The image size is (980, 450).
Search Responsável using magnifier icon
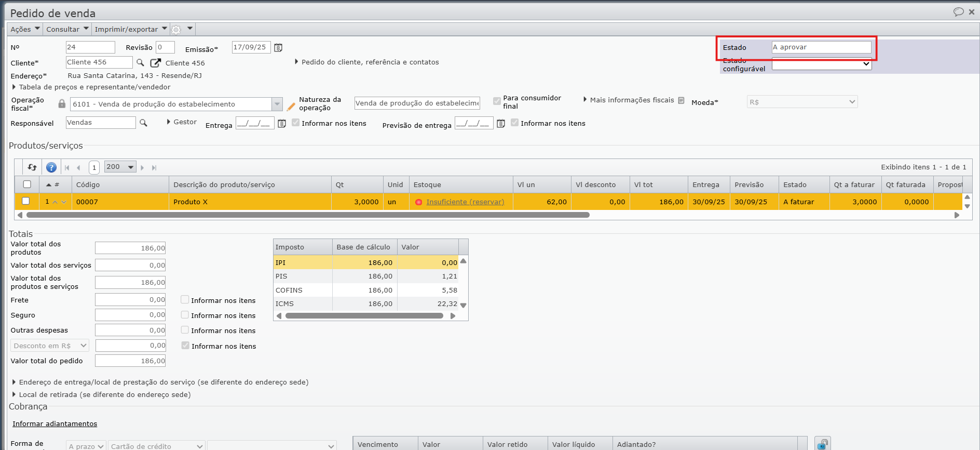click(143, 123)
